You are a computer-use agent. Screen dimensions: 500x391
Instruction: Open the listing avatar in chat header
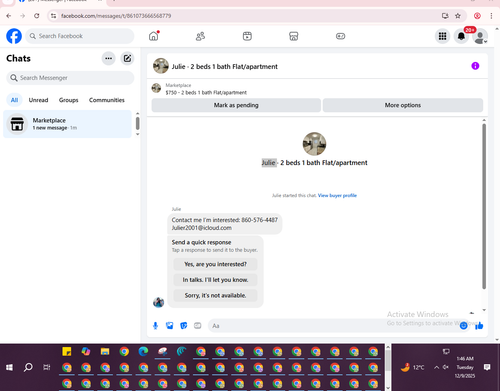[x=161, y=66]
